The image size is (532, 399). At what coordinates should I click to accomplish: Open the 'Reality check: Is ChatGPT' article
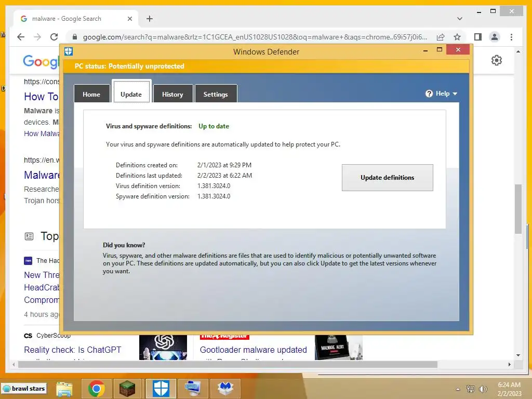pos(73,350)
